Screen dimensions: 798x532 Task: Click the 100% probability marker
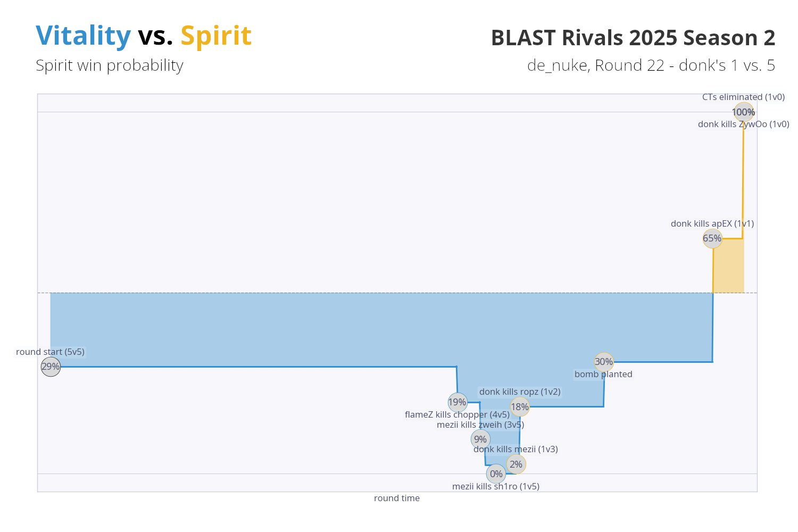tap(743, 112)
